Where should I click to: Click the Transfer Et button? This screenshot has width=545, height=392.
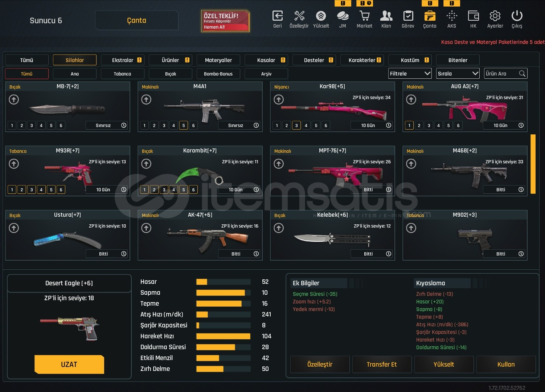(x=382, y=364)
